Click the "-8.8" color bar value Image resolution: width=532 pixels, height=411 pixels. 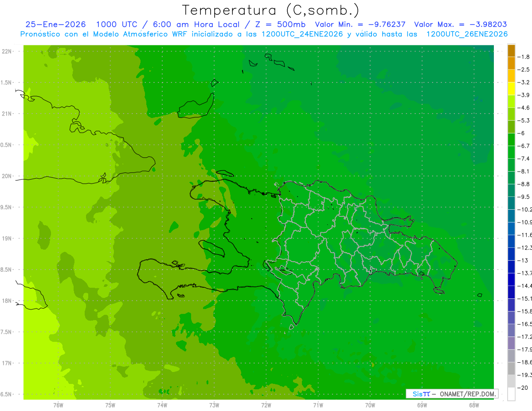[x=524, y=184]
